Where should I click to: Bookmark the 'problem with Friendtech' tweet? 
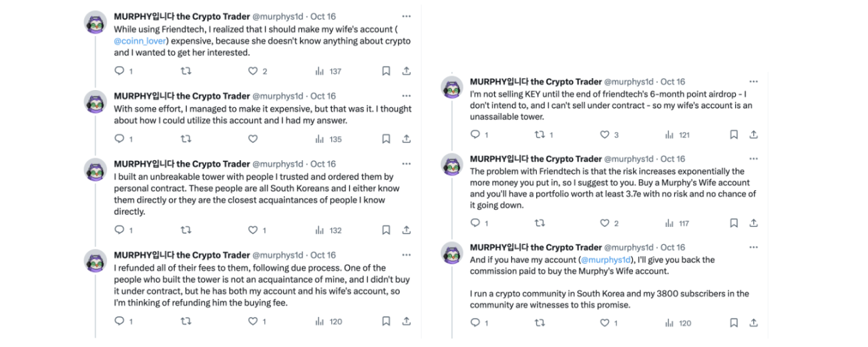[x=734, y=223]
